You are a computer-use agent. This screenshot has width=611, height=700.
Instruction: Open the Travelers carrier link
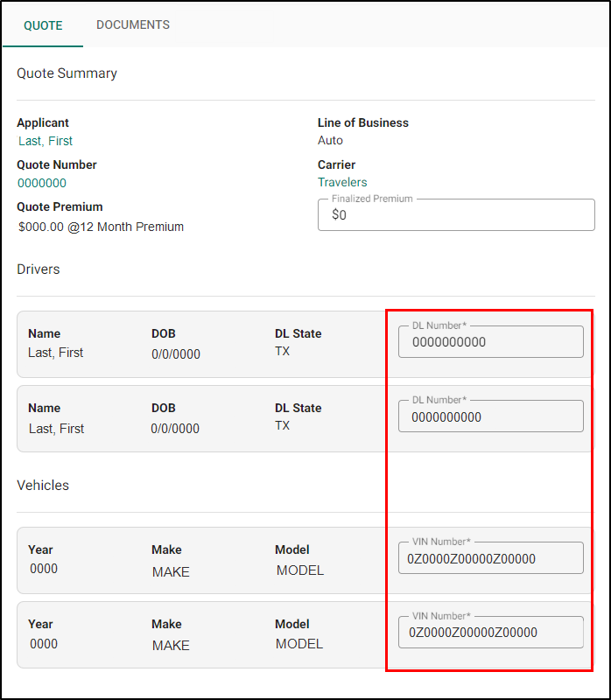click(x=342, y=182)
